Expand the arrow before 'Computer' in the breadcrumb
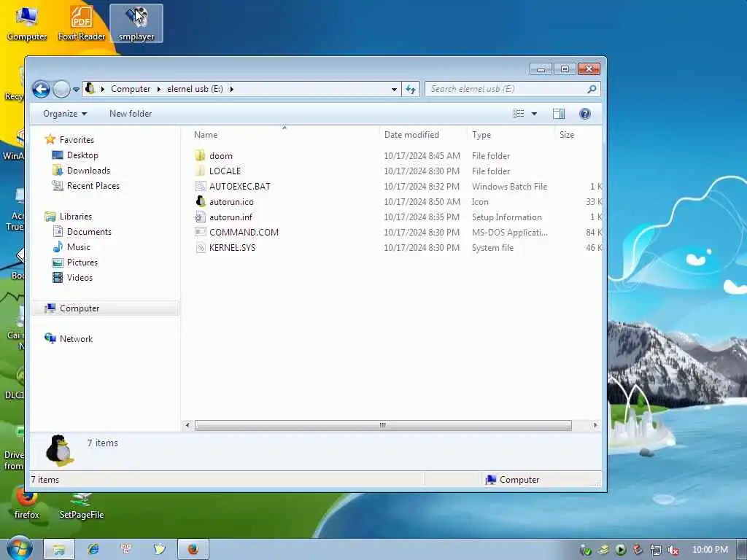Image resolution: width=747 pixels, height=560 pixels. 102,89
